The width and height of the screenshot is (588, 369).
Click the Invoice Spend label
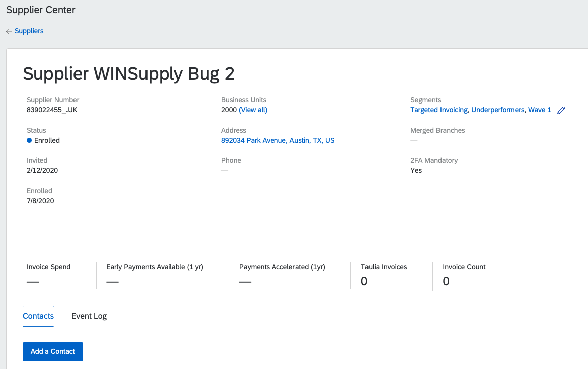point(49,267)
